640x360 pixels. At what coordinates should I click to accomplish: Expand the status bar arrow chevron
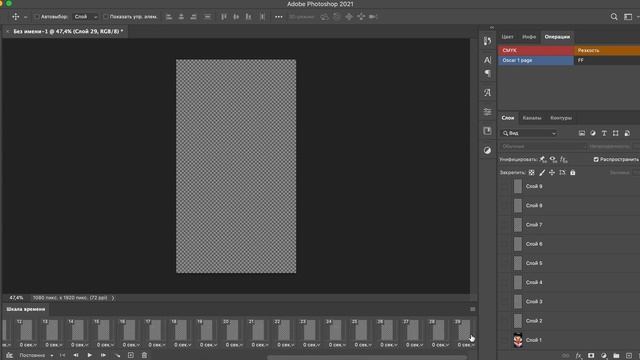coord(113,298)
